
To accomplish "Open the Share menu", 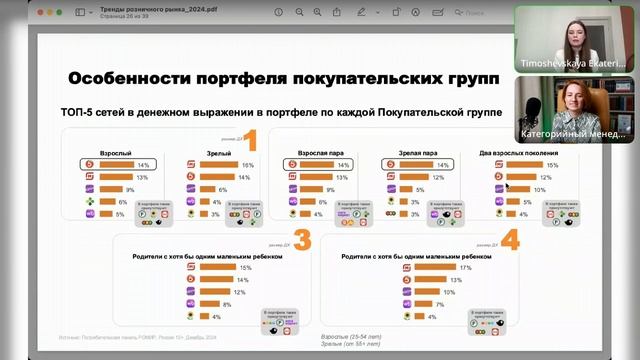I will pyautogui.click(x=337, y=12).
